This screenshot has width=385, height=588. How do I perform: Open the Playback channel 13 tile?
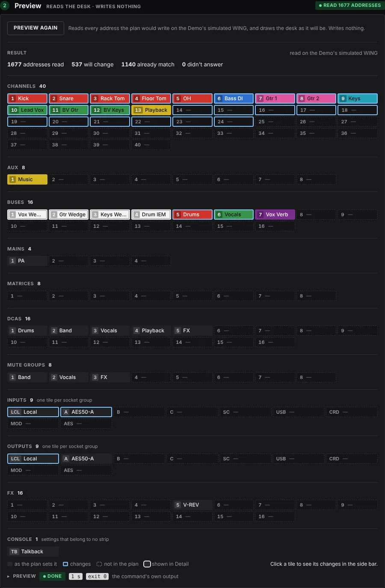tap(151, 110)
